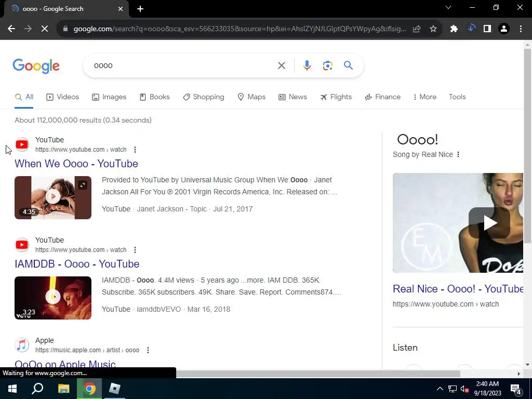Open search Tools options
This screenshot has height=399, width=532.
click(457, 97)
